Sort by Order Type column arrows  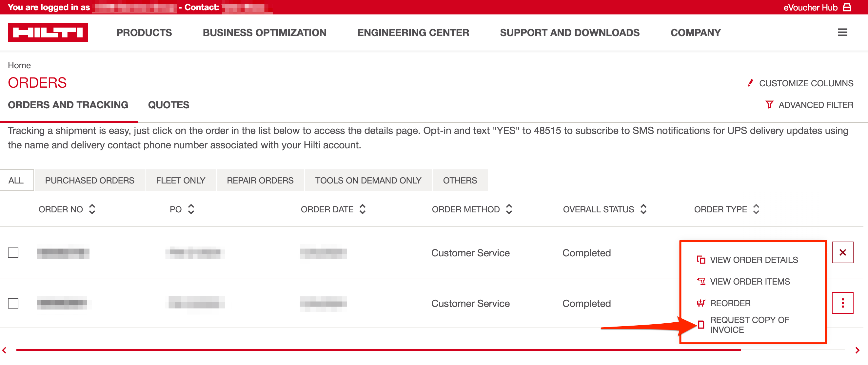tap(756, 209)
